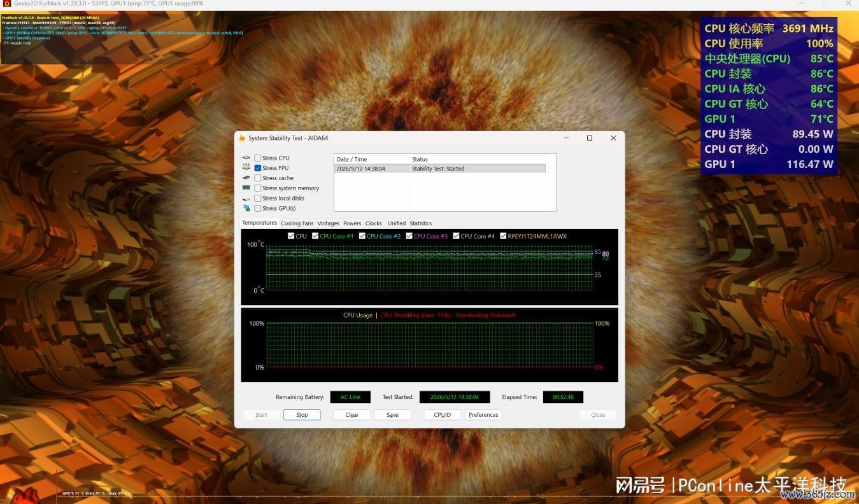Click the greyed-out Close button in AIDA64

coord(598,415)
